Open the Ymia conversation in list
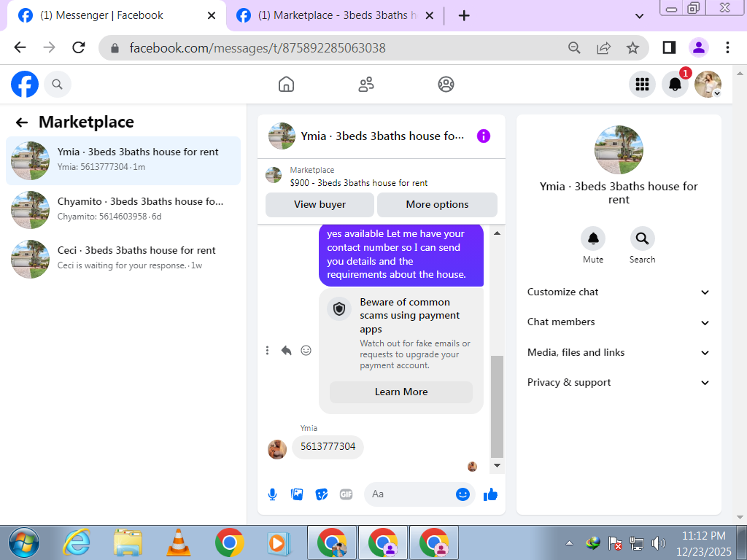 pos(123,161)
